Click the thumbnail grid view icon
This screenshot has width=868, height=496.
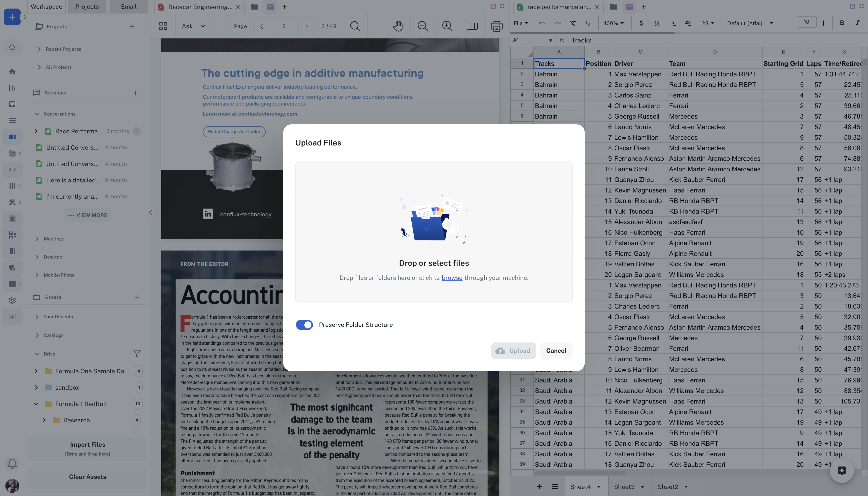(163, 26)
